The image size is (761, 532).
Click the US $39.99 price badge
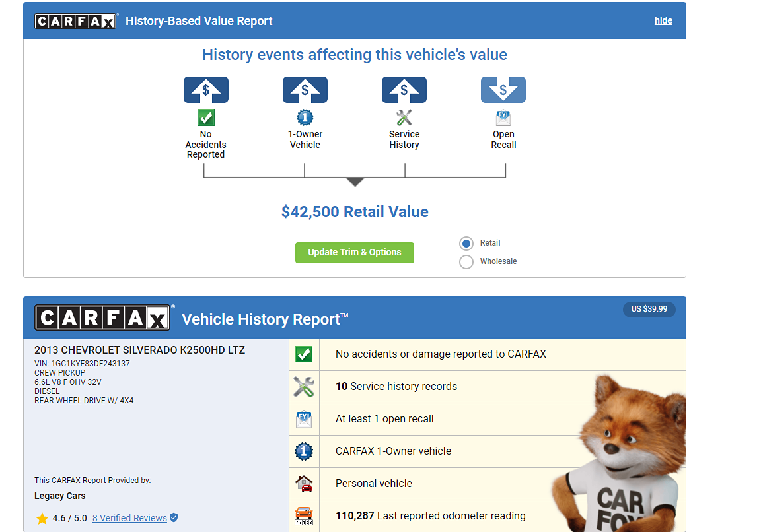click(649, 309)
